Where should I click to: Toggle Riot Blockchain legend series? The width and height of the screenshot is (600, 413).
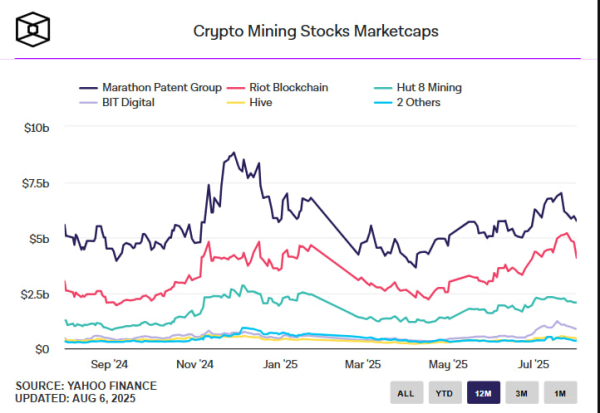[x=277, y=88]
